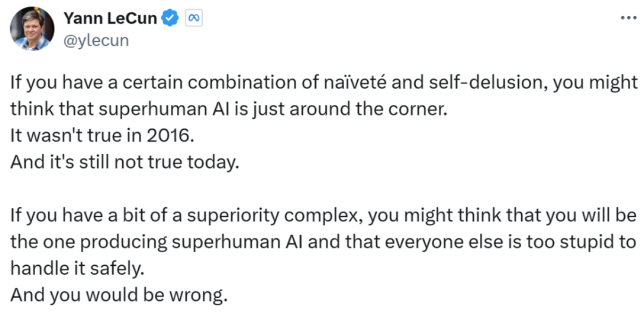644x314 pixels.
Task: Click the line "And it's still not true today."
Action: pos(124,162)
